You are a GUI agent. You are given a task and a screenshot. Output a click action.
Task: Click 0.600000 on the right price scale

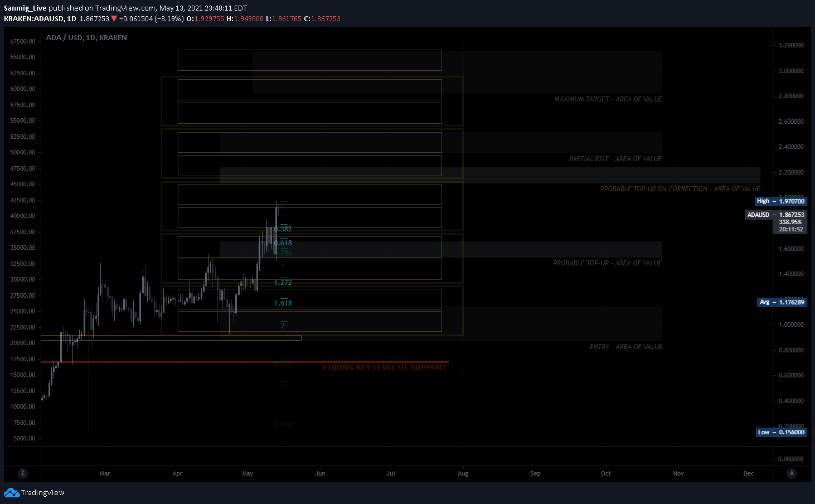[x=791, y=375]
